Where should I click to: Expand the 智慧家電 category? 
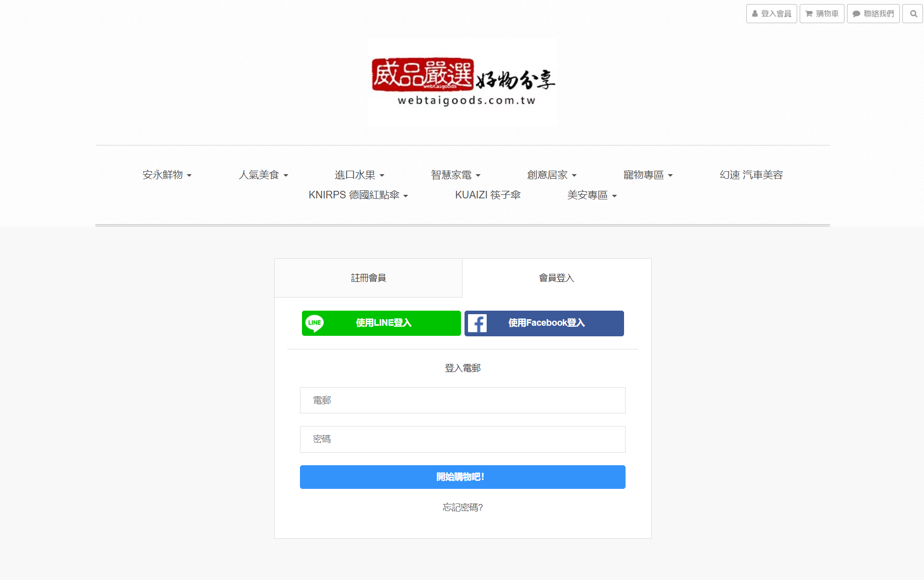coord(455,175)
